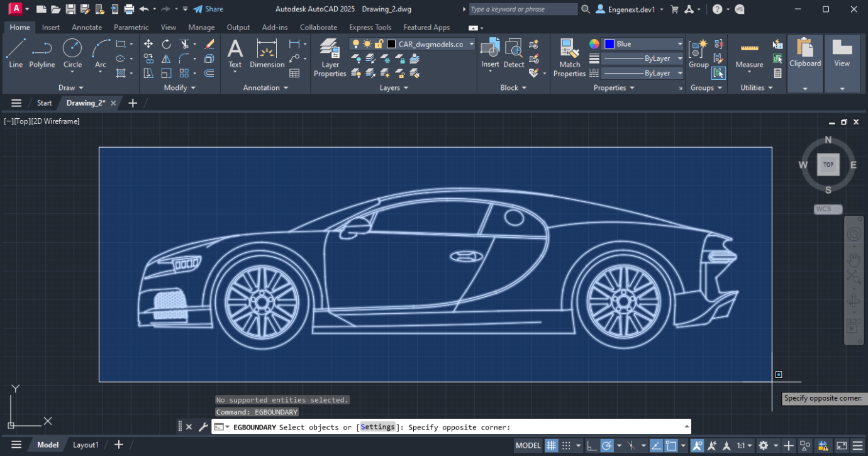Click the blue color swatch in Properties
Image resolution: width=868 pixels, height=456 pixels.
609,44
